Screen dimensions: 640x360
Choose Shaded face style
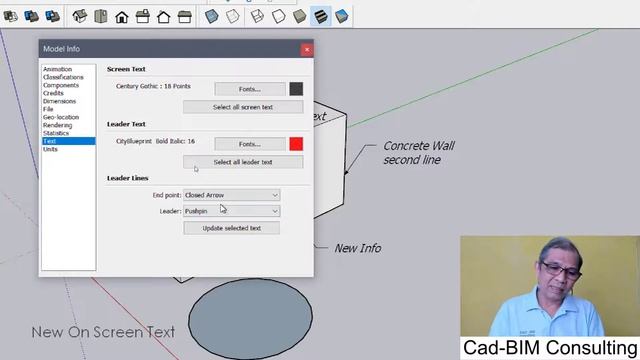(x=300, y=16)
